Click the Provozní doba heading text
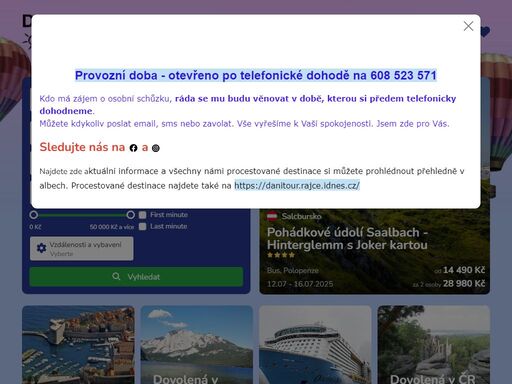This screenshot has height=384, width=512. 256,75
